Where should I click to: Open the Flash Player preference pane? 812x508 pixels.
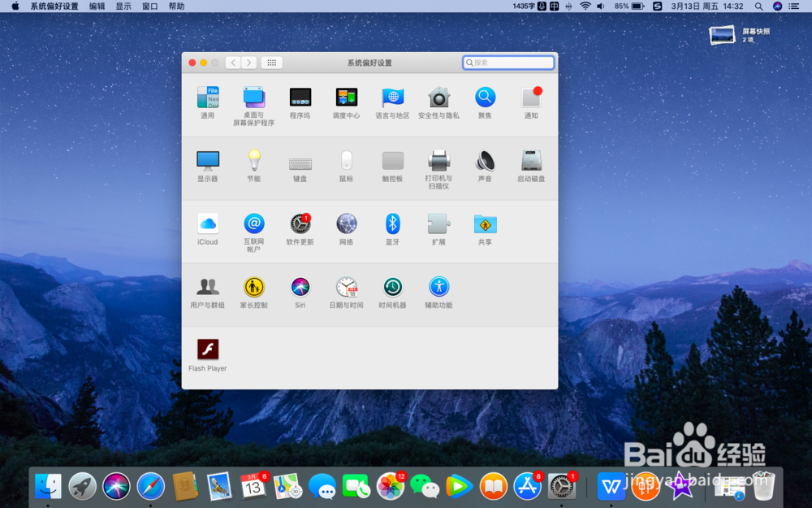[208, 355]
